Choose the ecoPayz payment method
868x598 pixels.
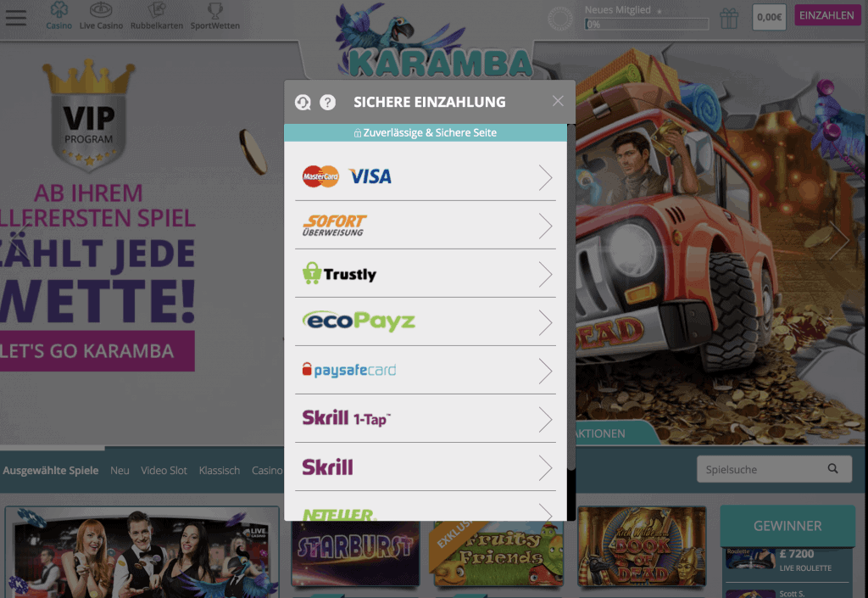pyautogui.click(x=426, y=321)
